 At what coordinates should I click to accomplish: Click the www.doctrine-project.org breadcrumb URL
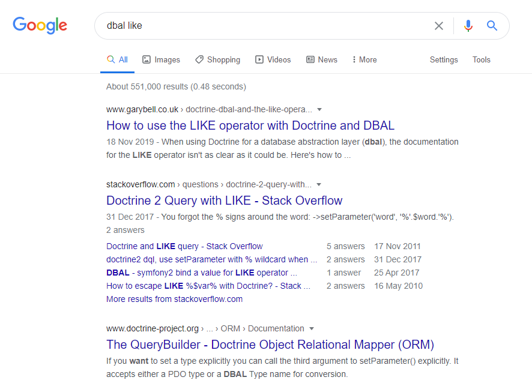(x=205, y=328)
